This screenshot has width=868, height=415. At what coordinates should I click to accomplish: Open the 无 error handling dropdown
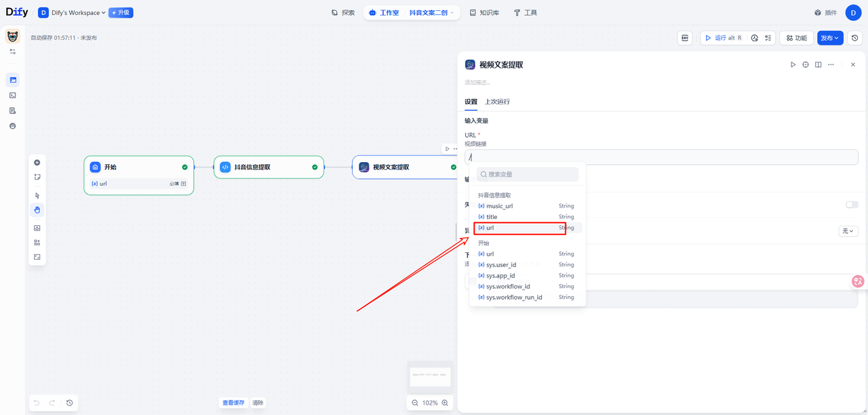point(848,231)
